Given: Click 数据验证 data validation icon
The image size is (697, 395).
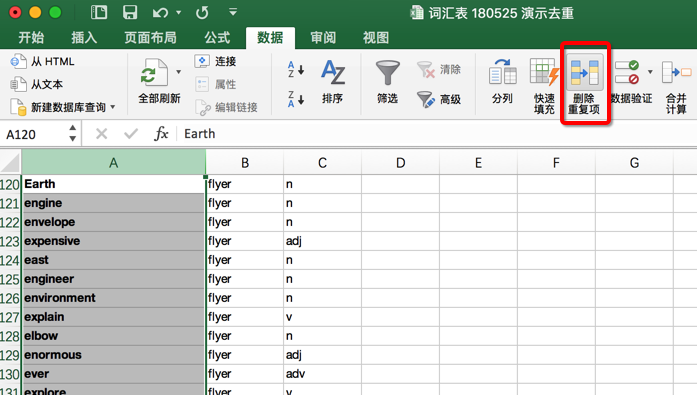Looking at the screenshot, I should [628, 72].
